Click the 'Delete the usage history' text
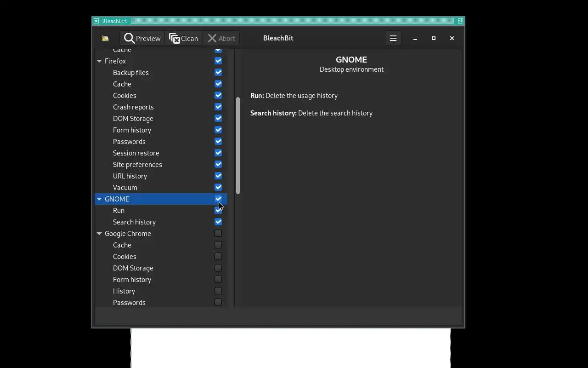Screen dimensions: 588x368 [x=301, y=96]
